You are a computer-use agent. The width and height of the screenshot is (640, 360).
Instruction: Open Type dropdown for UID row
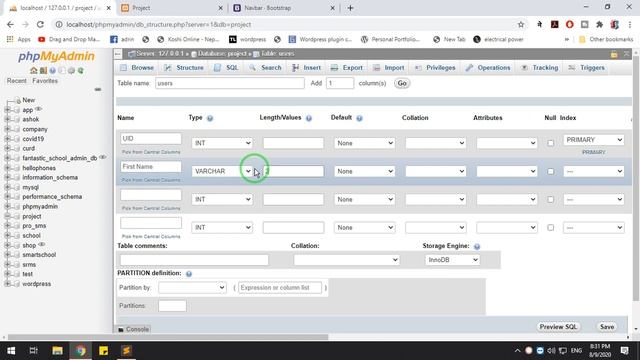click(x=222, y=143)
